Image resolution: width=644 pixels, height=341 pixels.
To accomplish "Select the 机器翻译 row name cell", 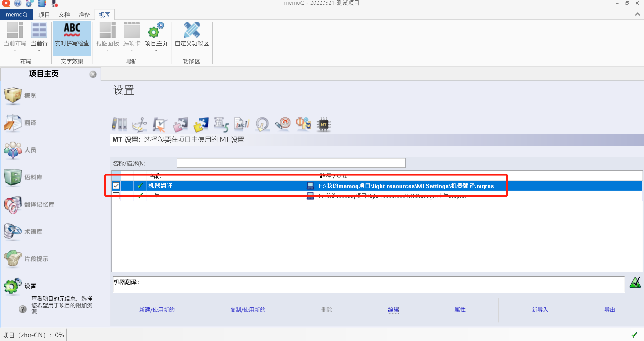I will 225,186.
